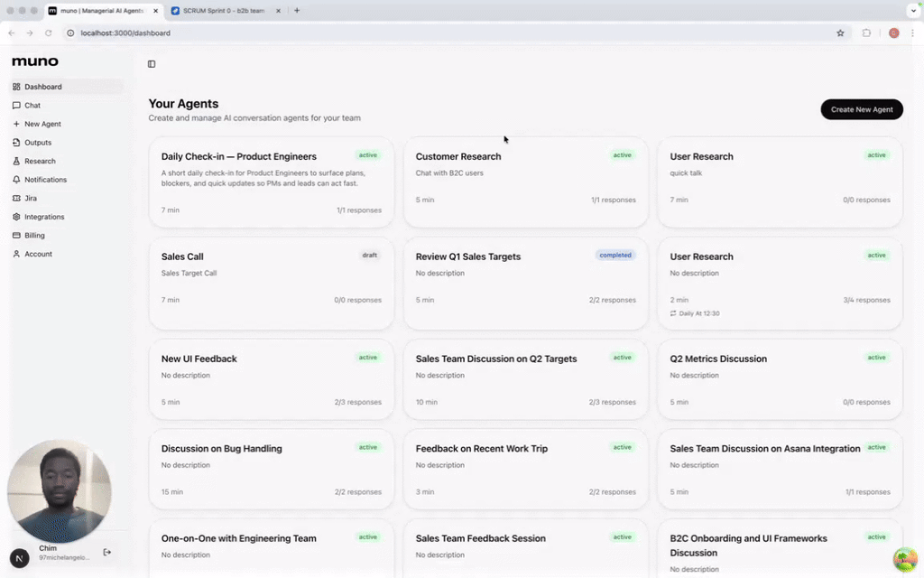
Task: Go to Research in sidebar
Action: click(40, 161)
